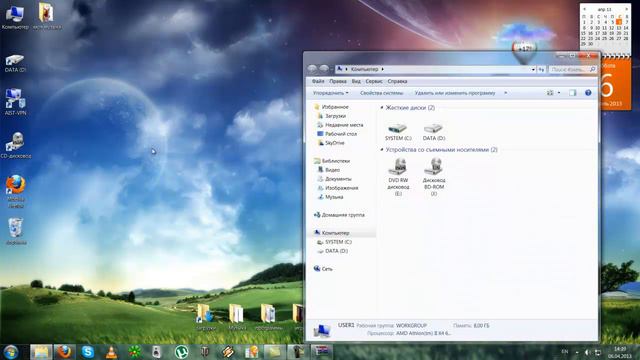Image resolution: width=640 pixels, height=360 pixels.
Task: Open the Справка menu
Action: click(x=397, y=81)
